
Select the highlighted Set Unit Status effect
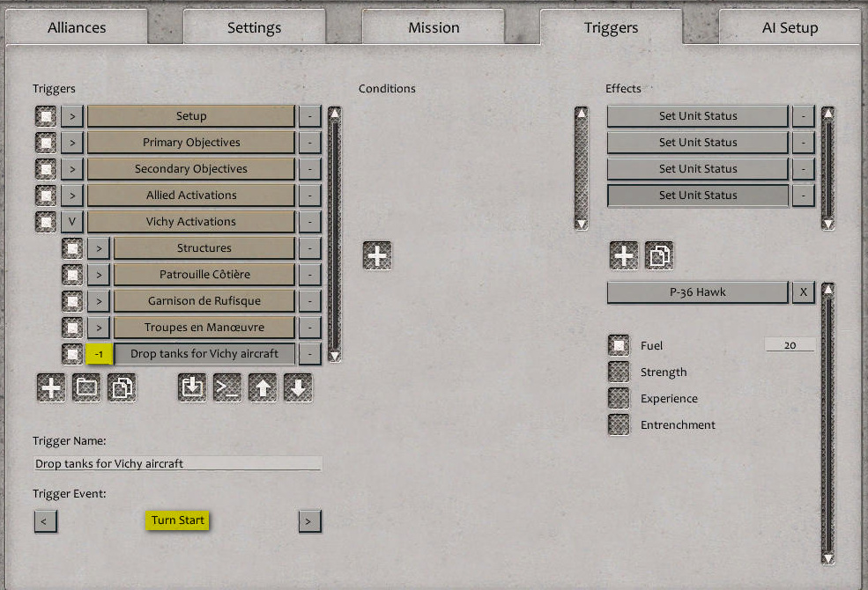(697, 195)
